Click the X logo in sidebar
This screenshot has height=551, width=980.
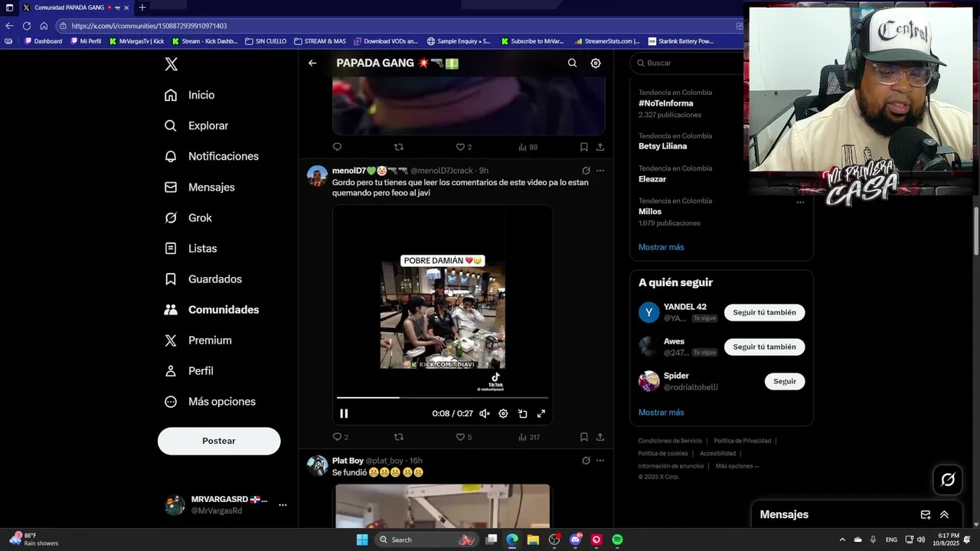coord(171,64)
